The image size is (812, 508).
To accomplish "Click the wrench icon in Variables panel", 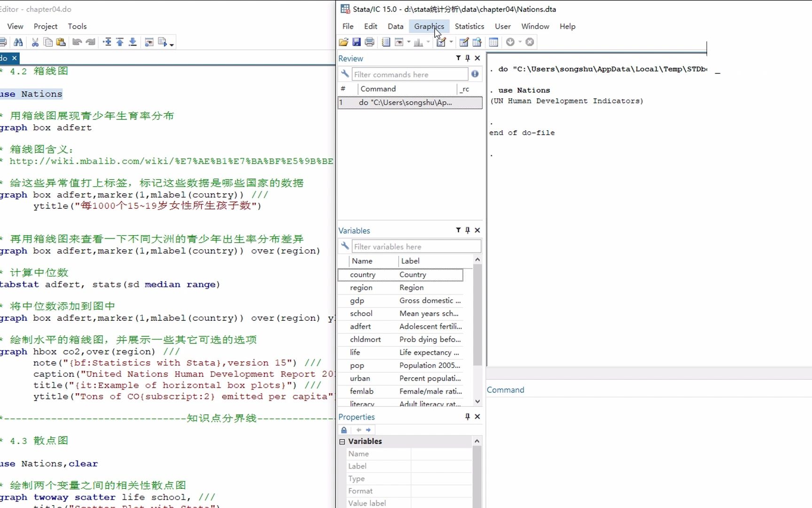I will [345, 246].
